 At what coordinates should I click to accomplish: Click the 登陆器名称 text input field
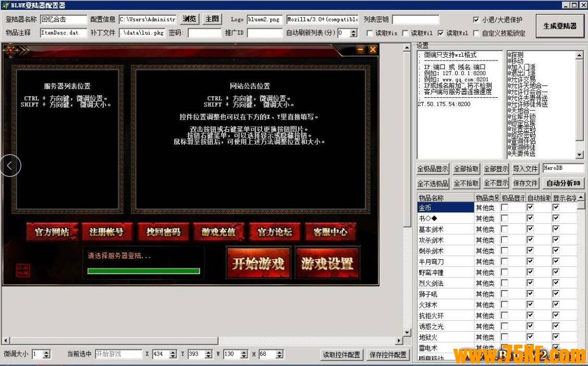(63, 19)
